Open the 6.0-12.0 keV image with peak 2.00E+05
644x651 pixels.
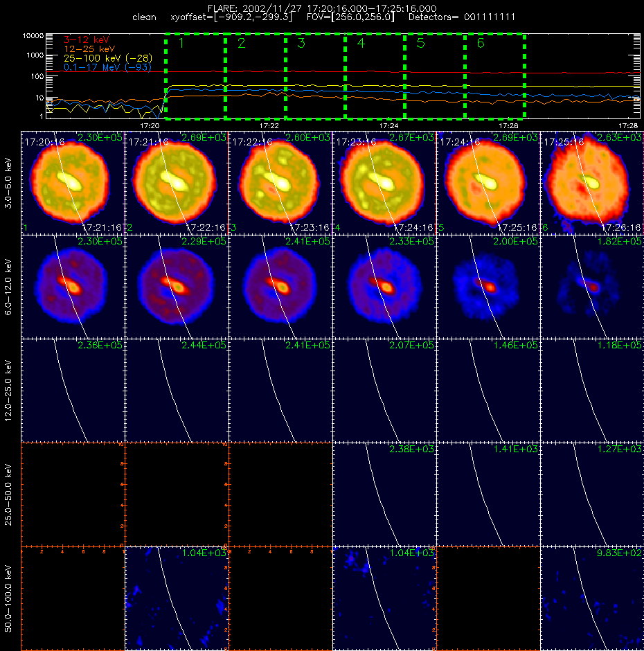(x=488, y=287)
